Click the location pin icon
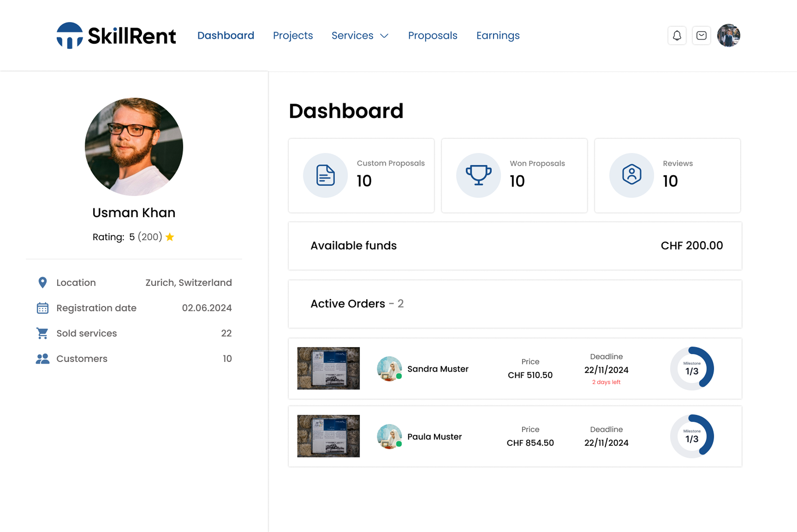Viewport: 797px width, 532px height. [42, 283]
